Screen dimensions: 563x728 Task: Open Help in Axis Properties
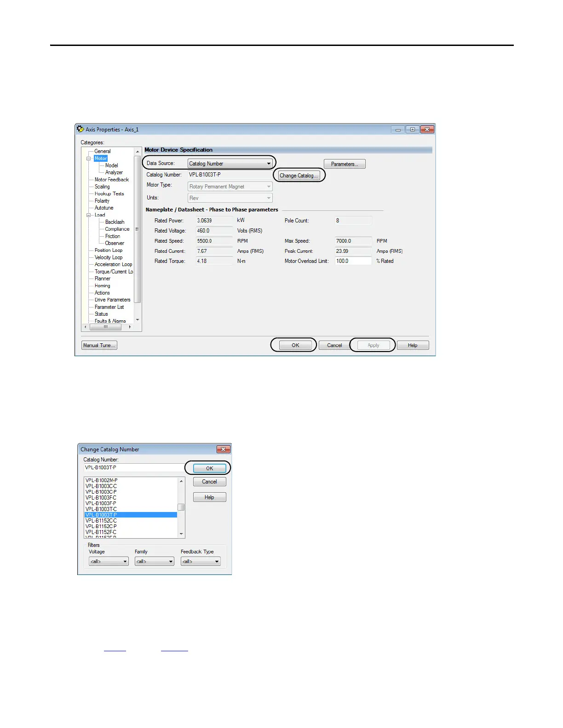(413, 345)
